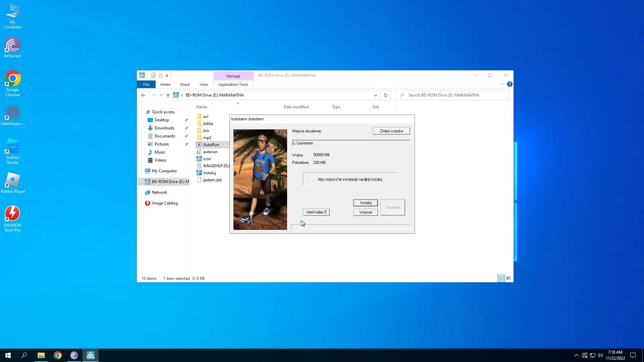Expand the address bar history dropdown
This screenshot has width=644, height=362.
pos(375,95)
